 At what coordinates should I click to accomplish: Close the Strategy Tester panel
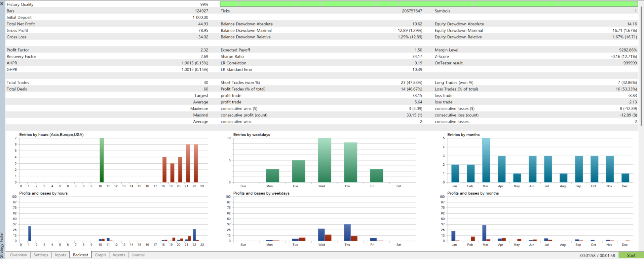(x=2, y=3)
